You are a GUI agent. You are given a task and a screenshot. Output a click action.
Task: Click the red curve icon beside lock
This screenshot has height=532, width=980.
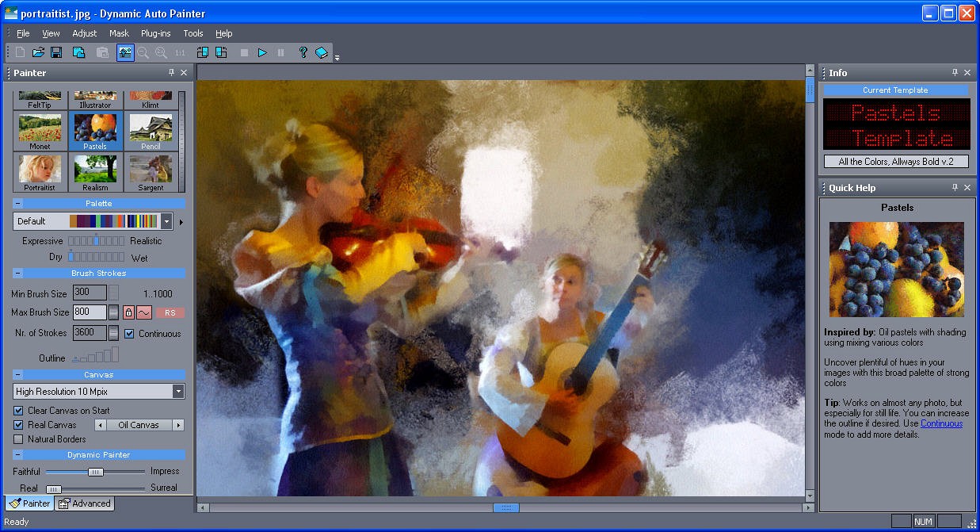click(144, 312)
